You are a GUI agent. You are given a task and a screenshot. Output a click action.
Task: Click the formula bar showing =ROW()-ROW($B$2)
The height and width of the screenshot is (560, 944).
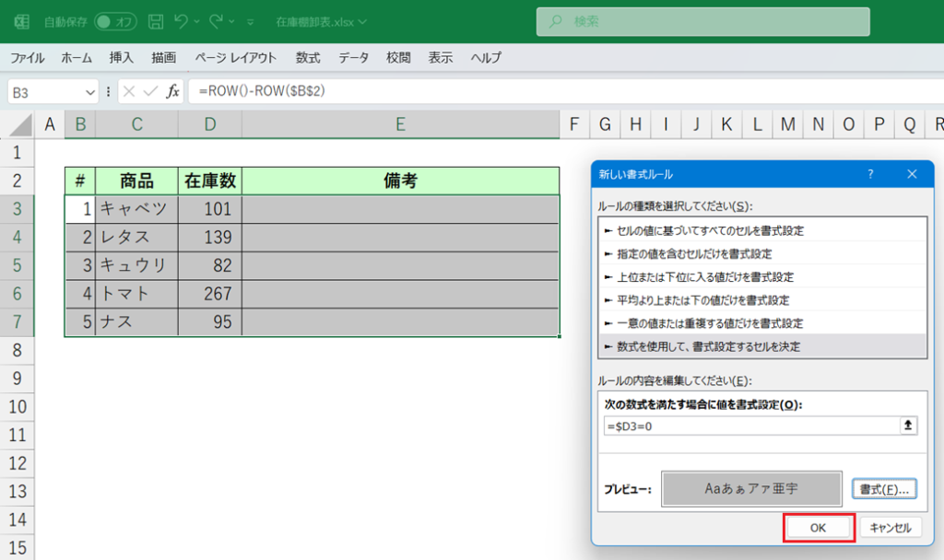(x=566, y=91)
